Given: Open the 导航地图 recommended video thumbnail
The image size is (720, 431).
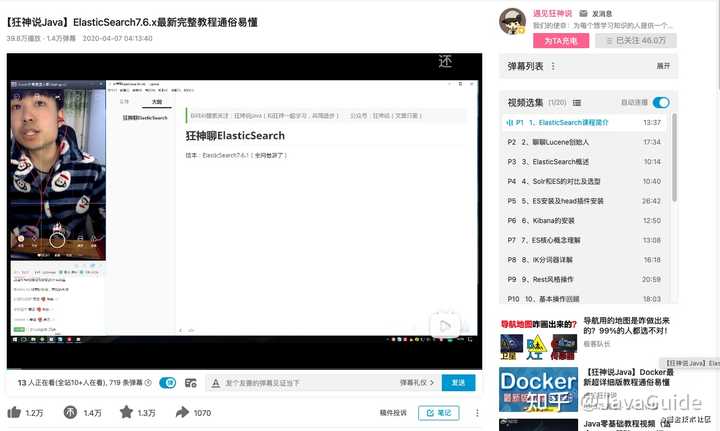Looking at the screenshot, I should tap(538, 339).
